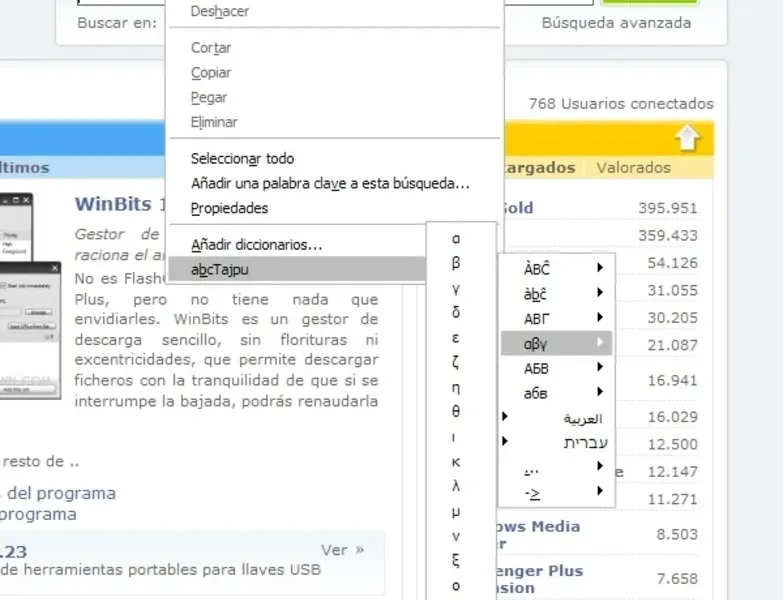Expand the -> arrows submenu
The width and height of the screenshot is (783, 600).
(x=556, y=492)
